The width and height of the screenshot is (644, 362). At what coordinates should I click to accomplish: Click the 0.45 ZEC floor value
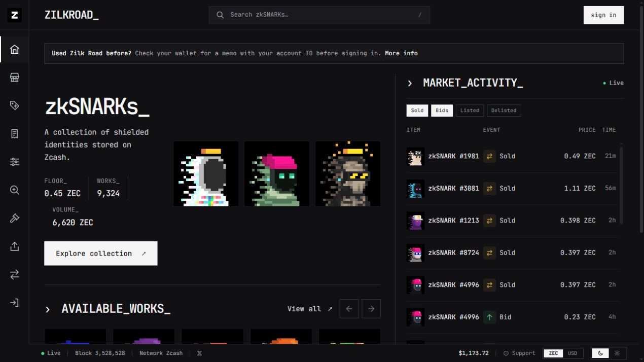pos(62,193)
